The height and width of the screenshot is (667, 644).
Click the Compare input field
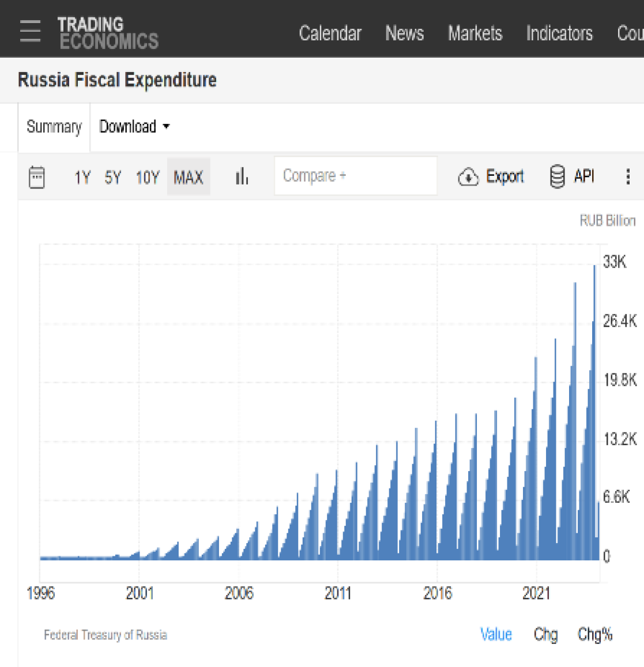(355, 176)
